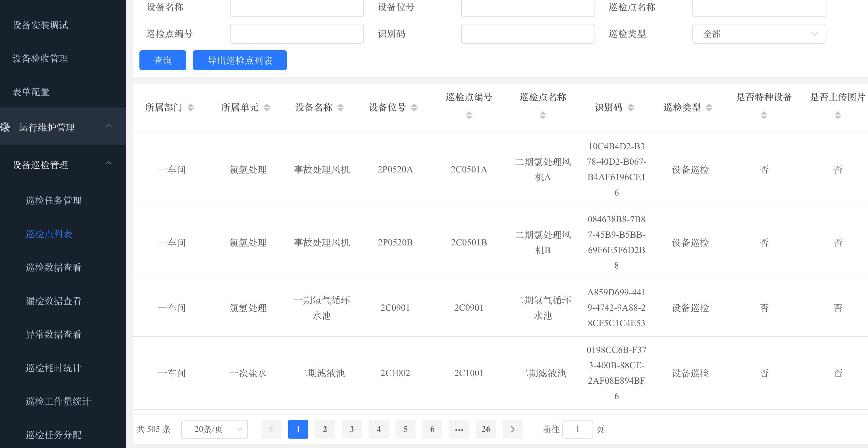Click the 查询 button

[x=163, y=60]
